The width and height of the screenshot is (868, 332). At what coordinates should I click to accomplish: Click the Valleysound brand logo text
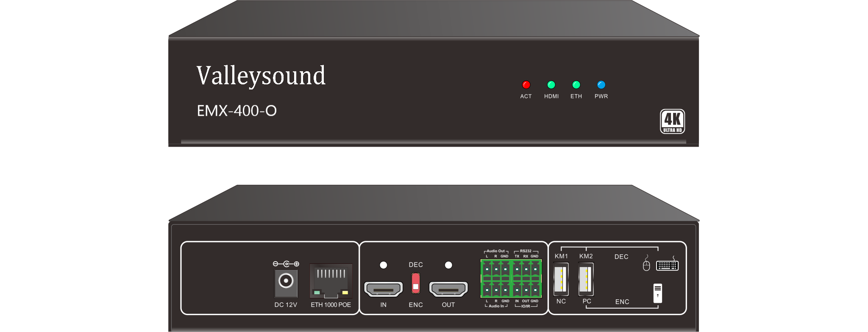click(261, 76)
